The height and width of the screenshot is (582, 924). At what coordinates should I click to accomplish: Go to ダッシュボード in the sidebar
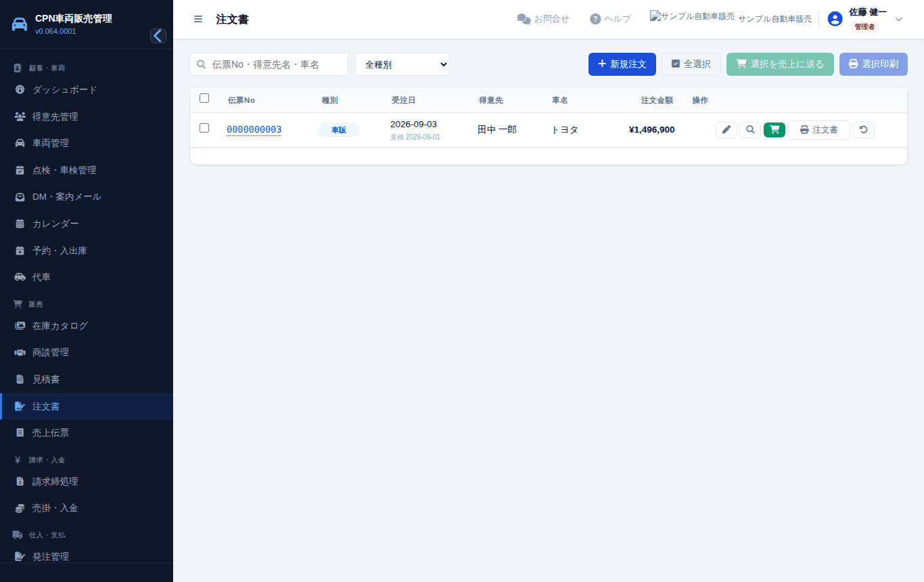point(87,90)
